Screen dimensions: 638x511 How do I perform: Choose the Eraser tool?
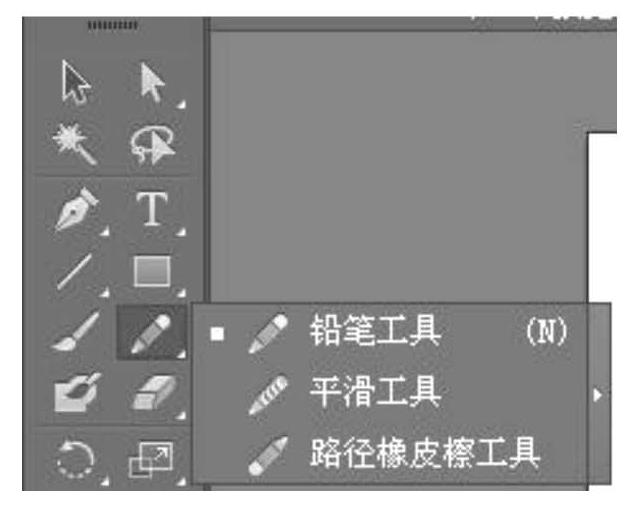click(155, 392)
